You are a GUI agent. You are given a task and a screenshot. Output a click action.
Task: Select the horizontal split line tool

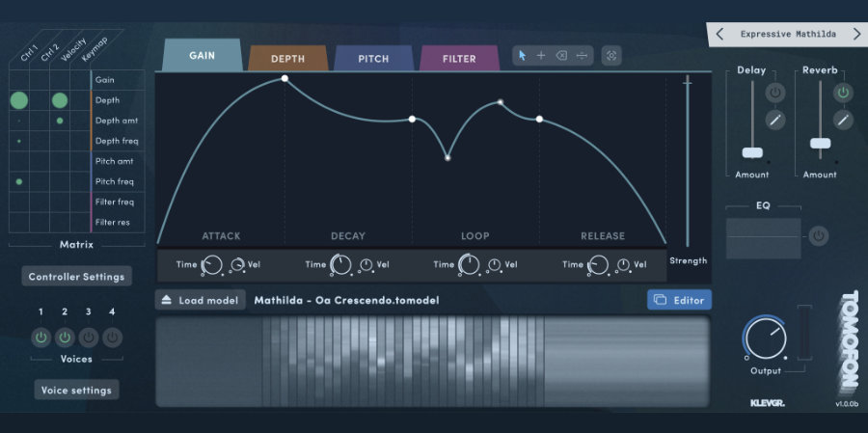click(x=582, y=55)
